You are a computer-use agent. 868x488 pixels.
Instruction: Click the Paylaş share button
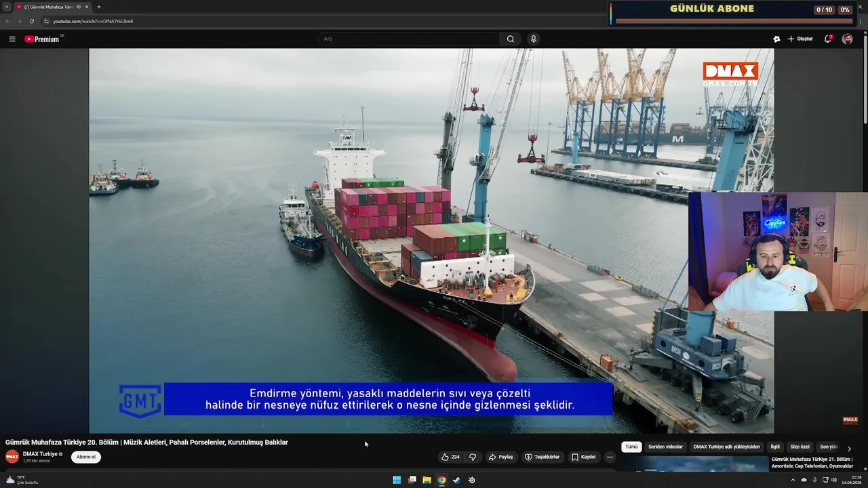pyautogui.click(x=501, y=457)
